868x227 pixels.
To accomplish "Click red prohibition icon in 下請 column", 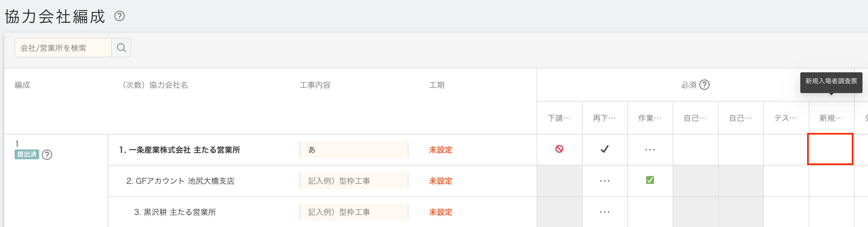I will 559,149.
